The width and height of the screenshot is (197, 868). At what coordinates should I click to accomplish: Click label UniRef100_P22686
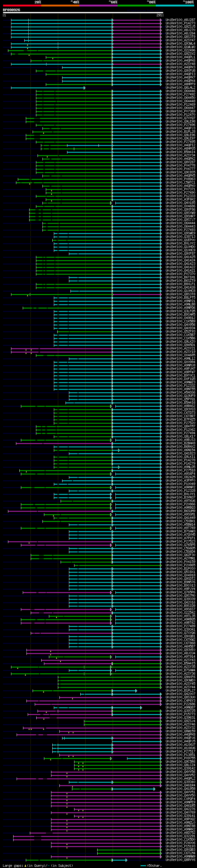pyautogui.click(x=180, y=704)
